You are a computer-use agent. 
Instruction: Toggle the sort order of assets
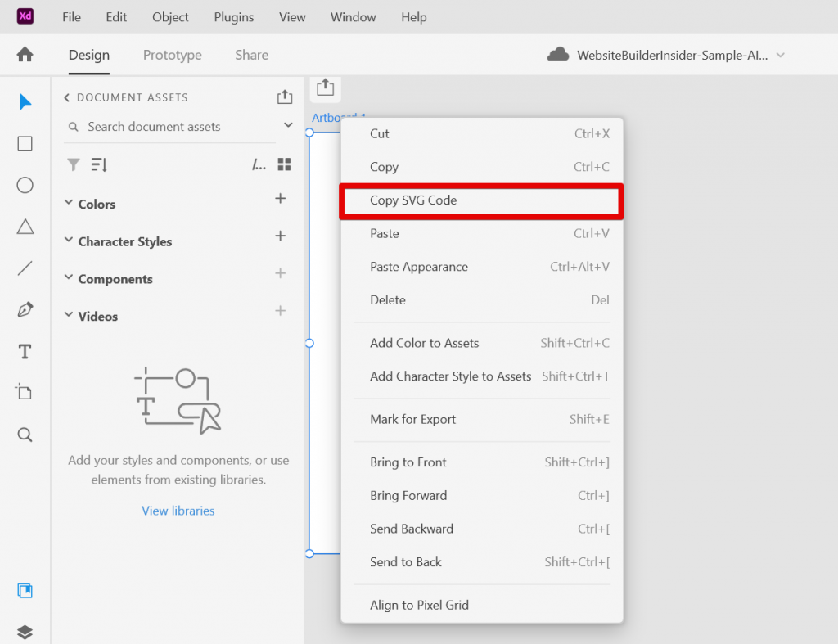coord(97,164)
